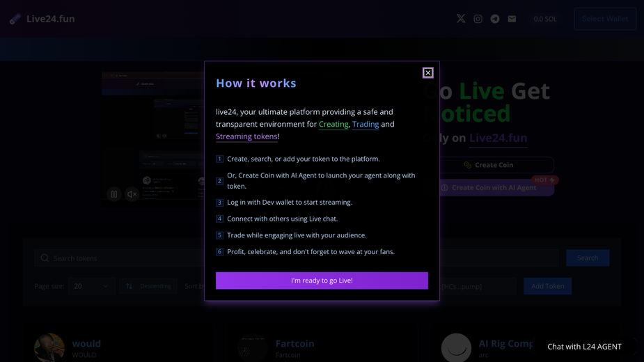Image resolution: width=644 pixels, height=362 pixels.
Task: Open the Telegram icon in header
Action: (495, 19)
